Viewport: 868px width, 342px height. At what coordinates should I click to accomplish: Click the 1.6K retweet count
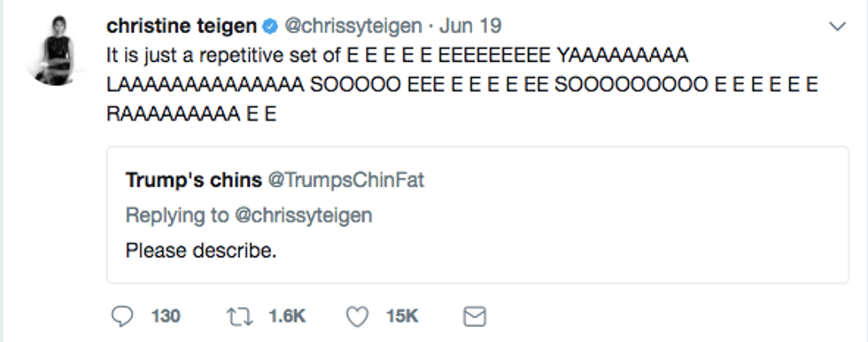287,316
